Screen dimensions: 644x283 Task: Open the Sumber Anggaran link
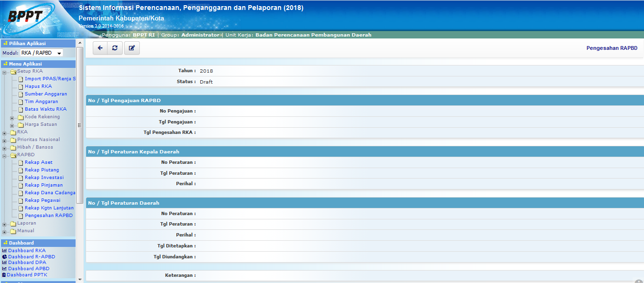click(46, 94)
